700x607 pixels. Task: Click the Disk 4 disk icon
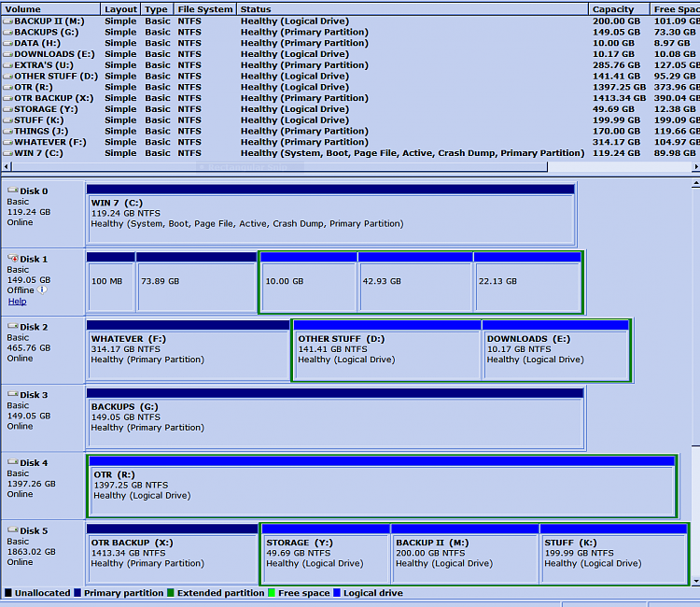coord(12,462)
